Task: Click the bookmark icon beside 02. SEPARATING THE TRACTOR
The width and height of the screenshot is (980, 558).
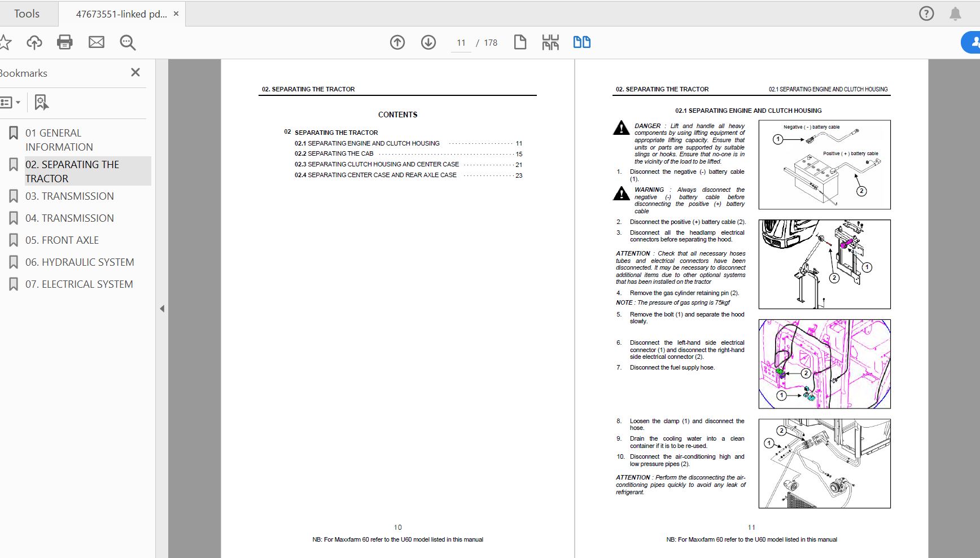Action: [14, 165]
